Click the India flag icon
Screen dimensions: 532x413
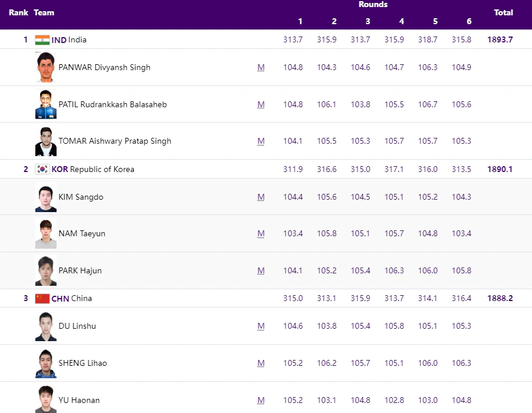(42, 40)
